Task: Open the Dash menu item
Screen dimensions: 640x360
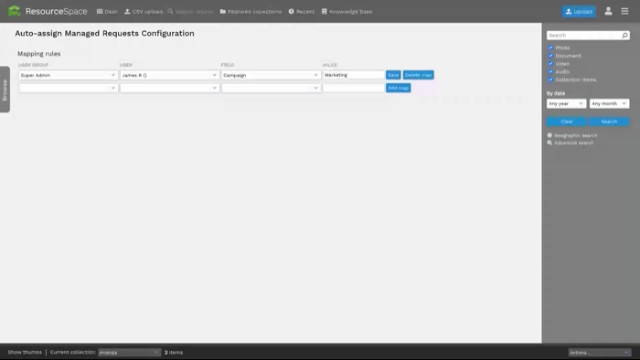Action: click(107, 11)
